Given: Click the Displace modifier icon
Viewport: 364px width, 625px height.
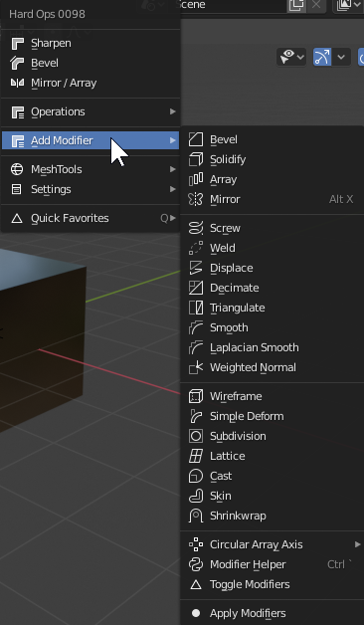Looking at the screenshot, I should pos(196,268).
